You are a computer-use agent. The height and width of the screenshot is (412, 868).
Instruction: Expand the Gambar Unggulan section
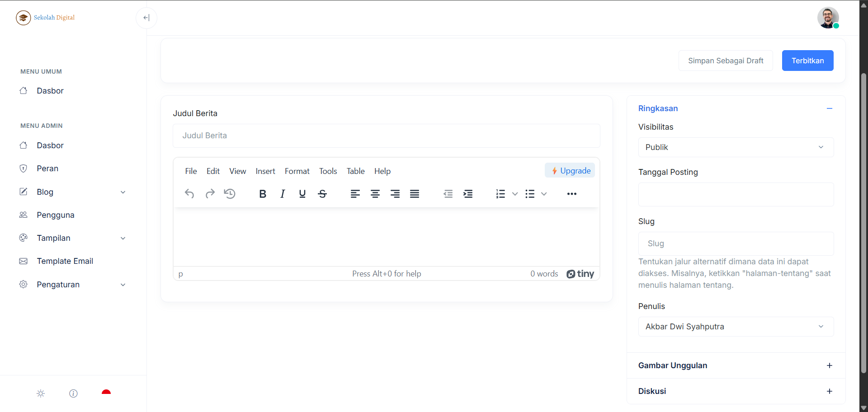tap(829, 365)
